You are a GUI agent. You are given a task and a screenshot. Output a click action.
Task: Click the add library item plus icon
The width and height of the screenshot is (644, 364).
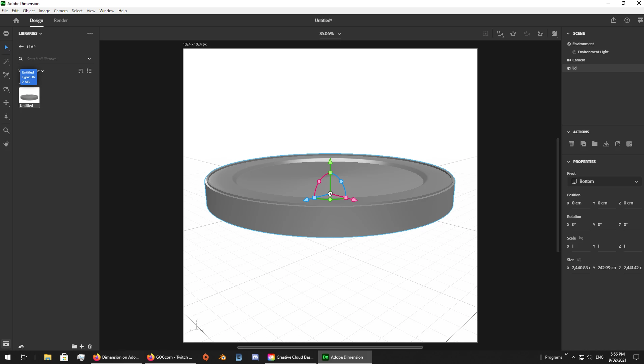tap(82, 346)
